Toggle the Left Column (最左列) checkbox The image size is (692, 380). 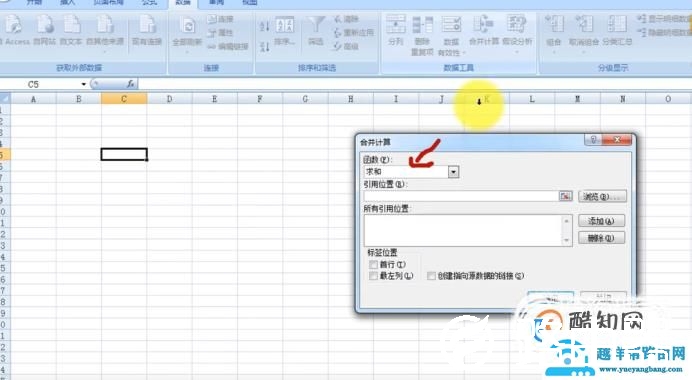click(373, 276)
